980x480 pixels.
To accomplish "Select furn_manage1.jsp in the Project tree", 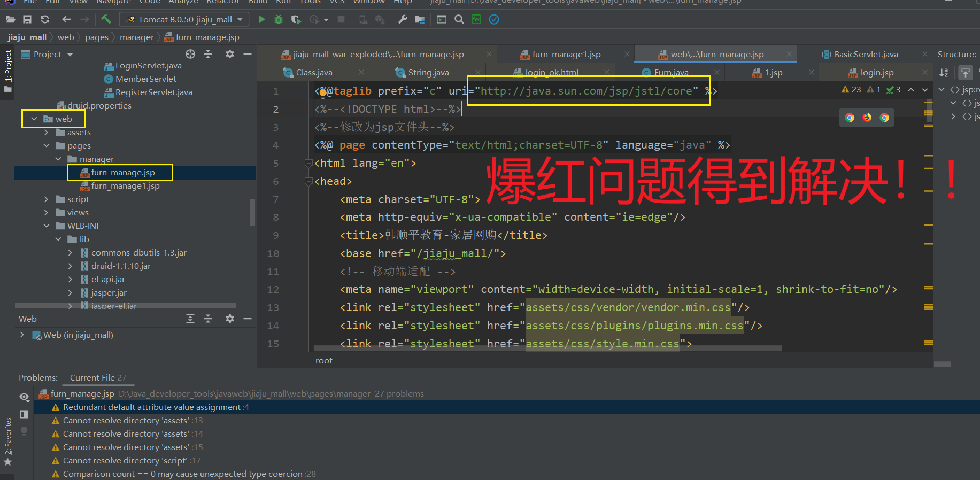I will tap(125, 185).
